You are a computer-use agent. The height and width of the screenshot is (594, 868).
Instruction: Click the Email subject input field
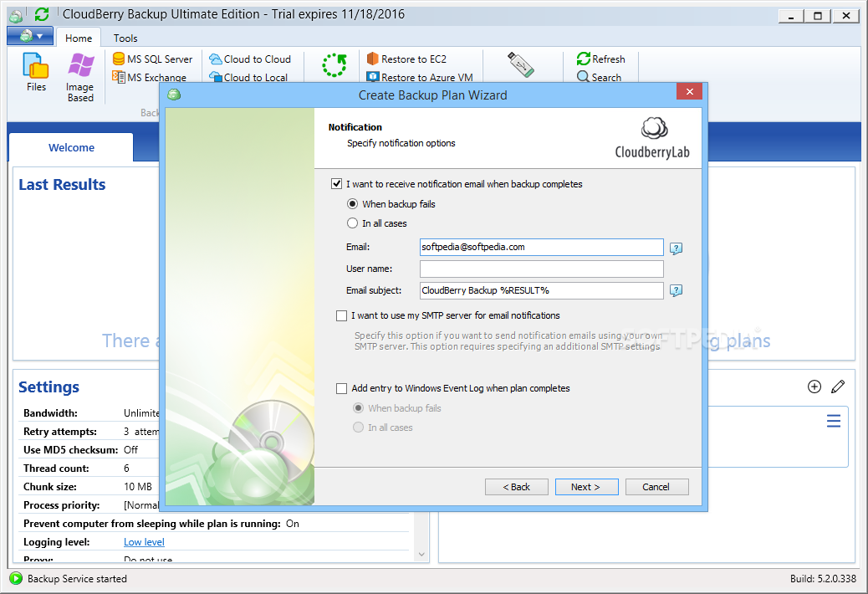point(541,290)
